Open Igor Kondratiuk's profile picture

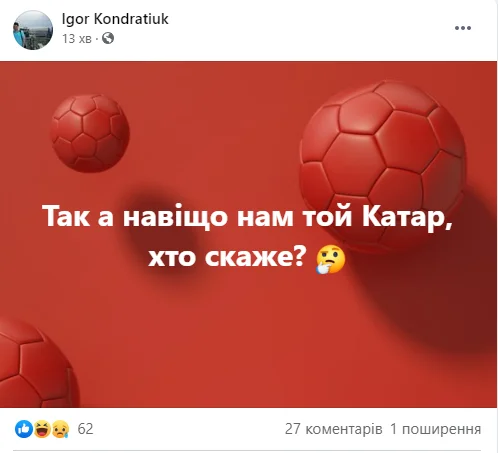(x=33, y=30)
